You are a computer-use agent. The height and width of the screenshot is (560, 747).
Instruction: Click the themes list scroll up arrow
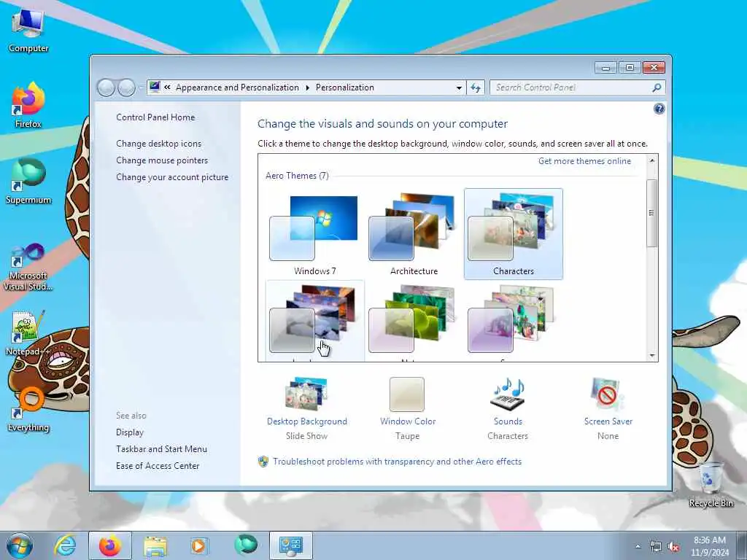[x=651, y=161]
